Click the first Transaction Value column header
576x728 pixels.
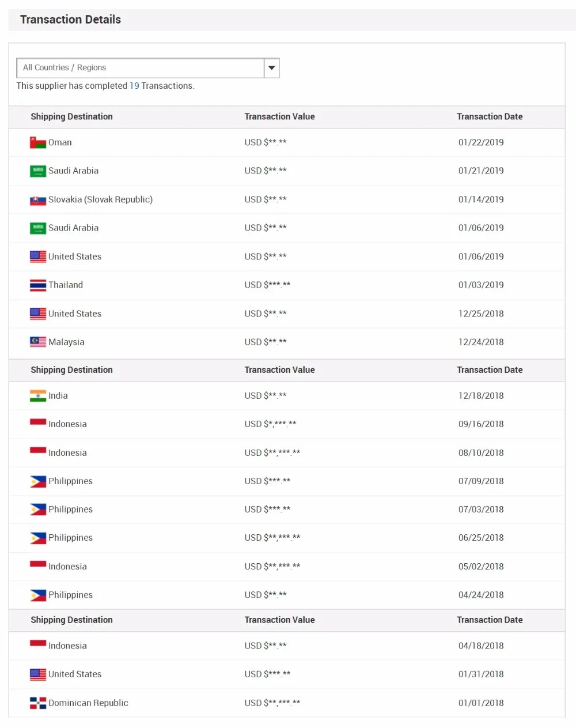[x=279, y=116]
